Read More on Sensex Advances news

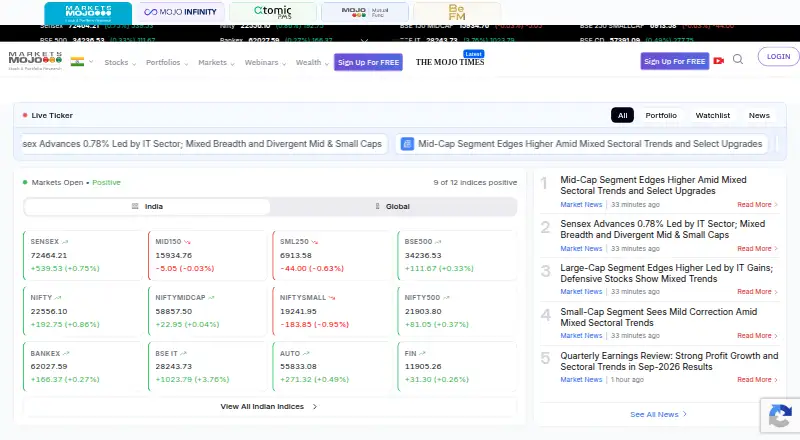(757, 249)
